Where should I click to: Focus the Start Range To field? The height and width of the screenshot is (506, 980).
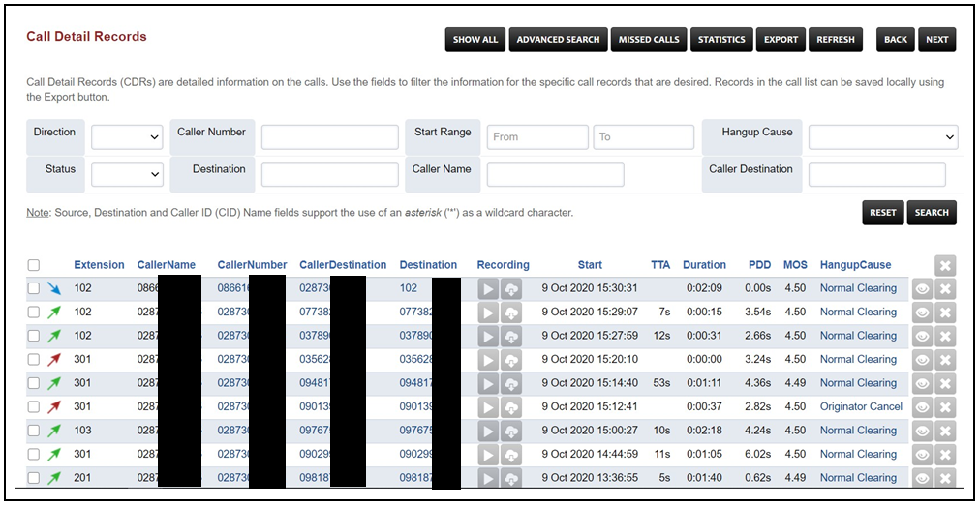(x=644, y=137)
